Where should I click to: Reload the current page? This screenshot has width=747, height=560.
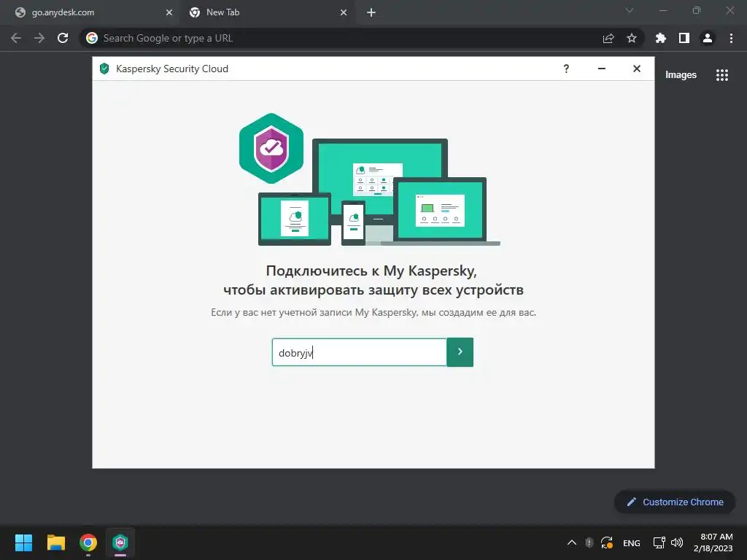63,38
